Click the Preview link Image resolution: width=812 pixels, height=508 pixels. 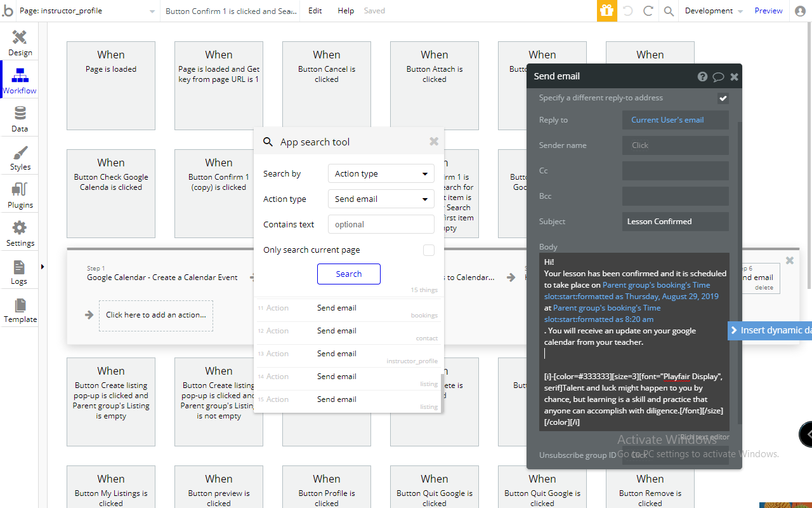[768, 11]
